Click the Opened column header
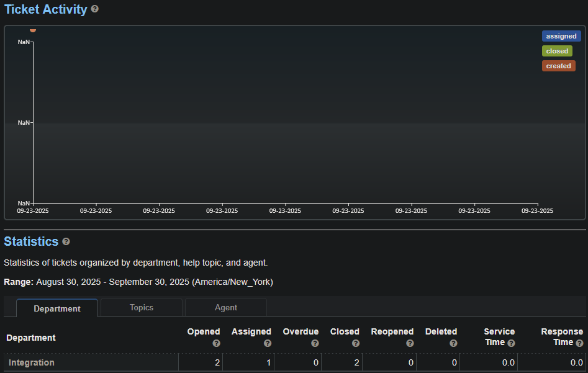588x373 pixels. 203,331
